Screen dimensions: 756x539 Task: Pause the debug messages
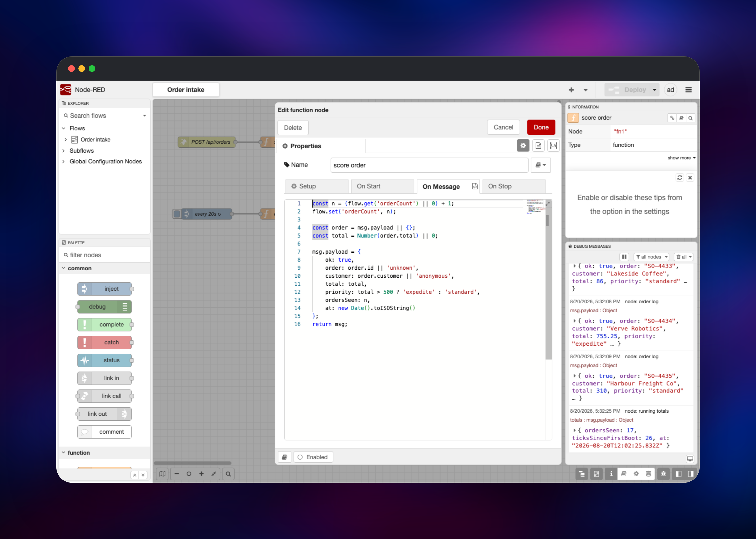point(624,257)
